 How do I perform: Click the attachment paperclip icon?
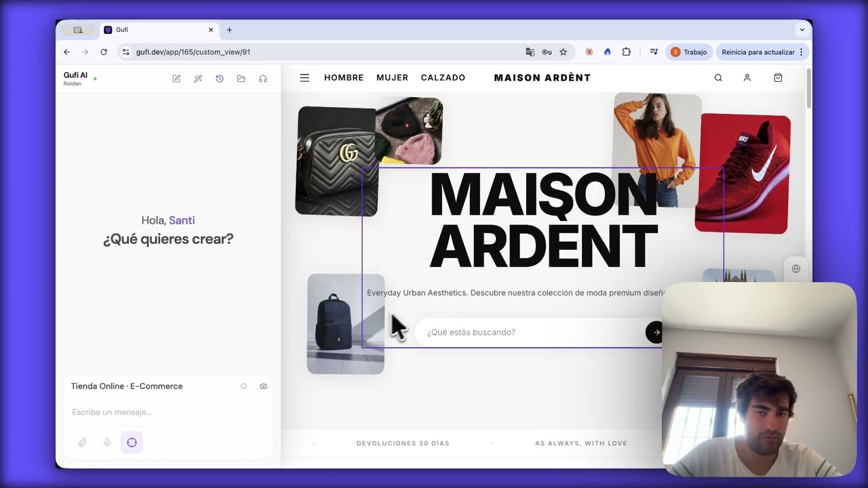click(x=82, y=443)
